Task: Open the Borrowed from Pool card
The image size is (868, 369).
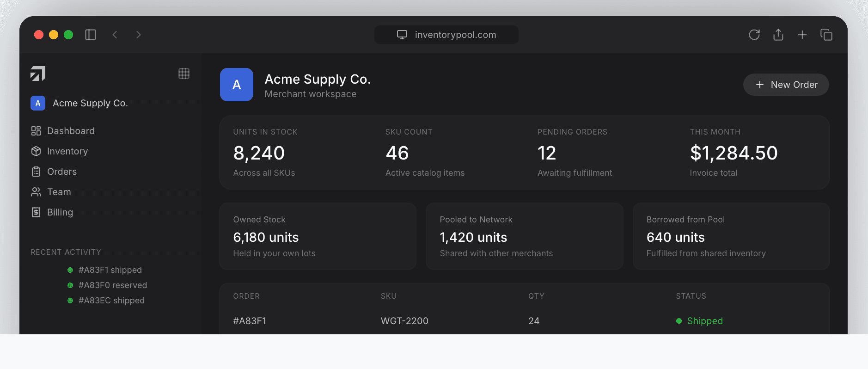Action: [731, 236]
